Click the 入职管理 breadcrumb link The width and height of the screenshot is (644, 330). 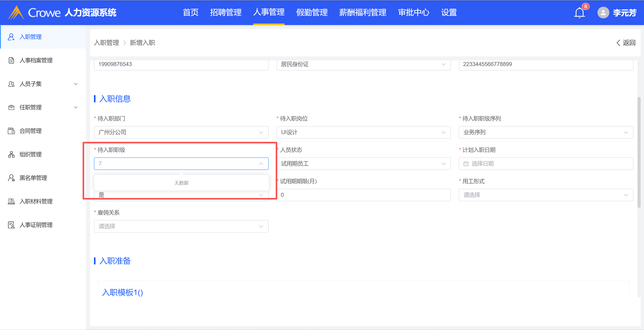[106, 43]
